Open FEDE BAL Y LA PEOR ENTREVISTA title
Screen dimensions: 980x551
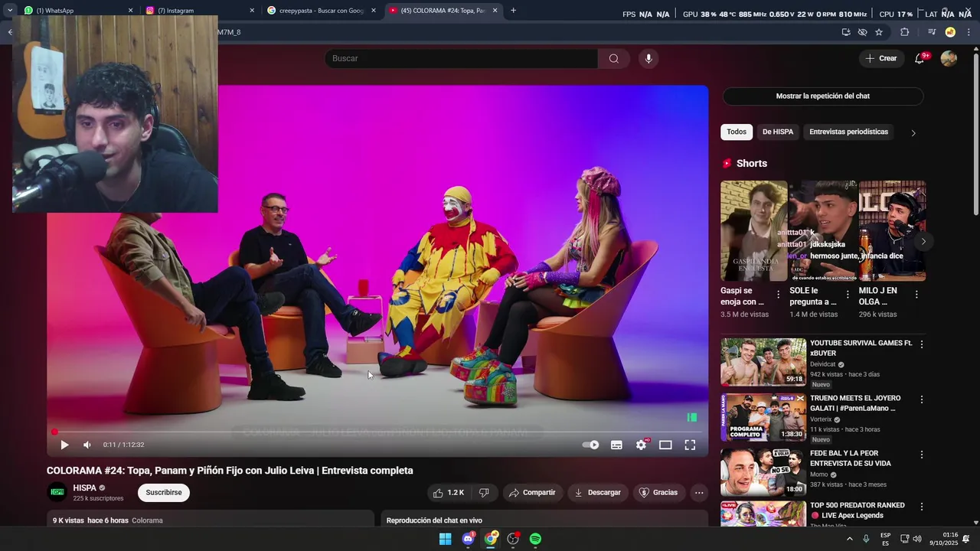[x=851, y=458]
